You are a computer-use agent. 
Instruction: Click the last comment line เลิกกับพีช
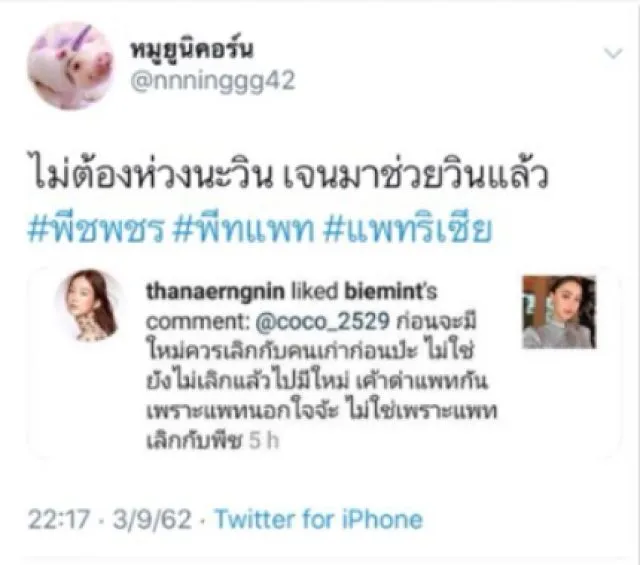(194, 441)
